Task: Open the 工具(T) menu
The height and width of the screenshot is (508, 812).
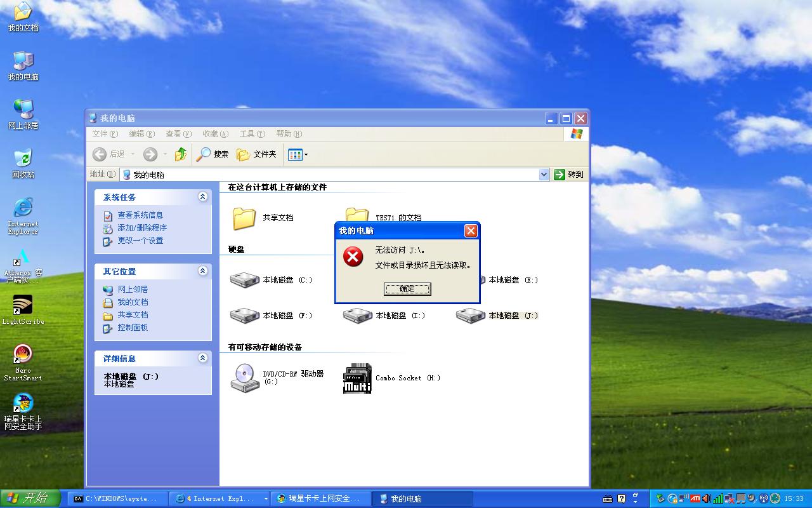Action: coord(252,134)
